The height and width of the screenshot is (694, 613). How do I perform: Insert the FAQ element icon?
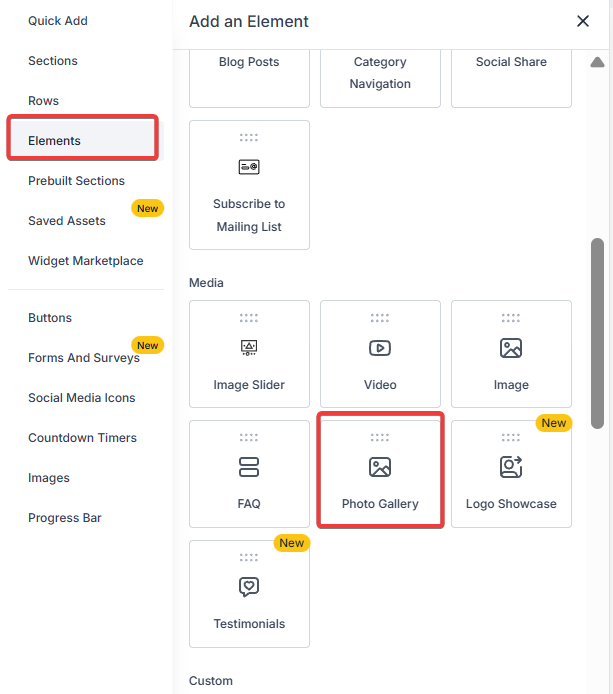tap(249, 467)
